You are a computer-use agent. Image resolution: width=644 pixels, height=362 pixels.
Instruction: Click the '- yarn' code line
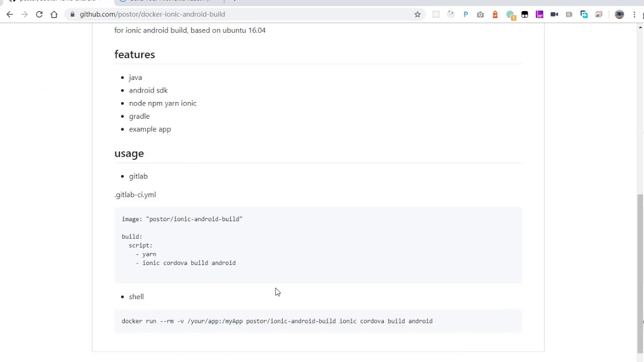coord(146,254)
